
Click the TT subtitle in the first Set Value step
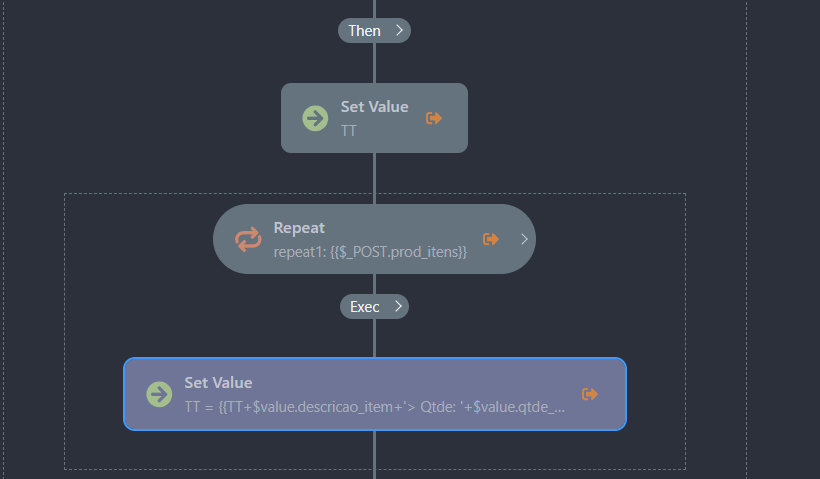pyautogui.click(x=349, y=131)
